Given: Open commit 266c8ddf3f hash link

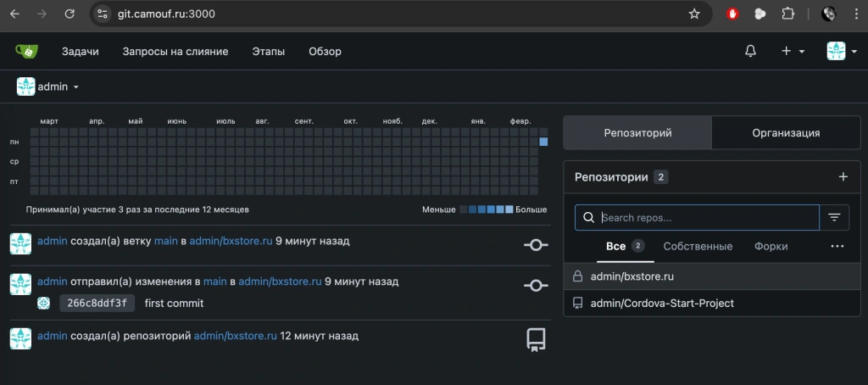Looking at the screenshot, I should [x=97, y=303].
